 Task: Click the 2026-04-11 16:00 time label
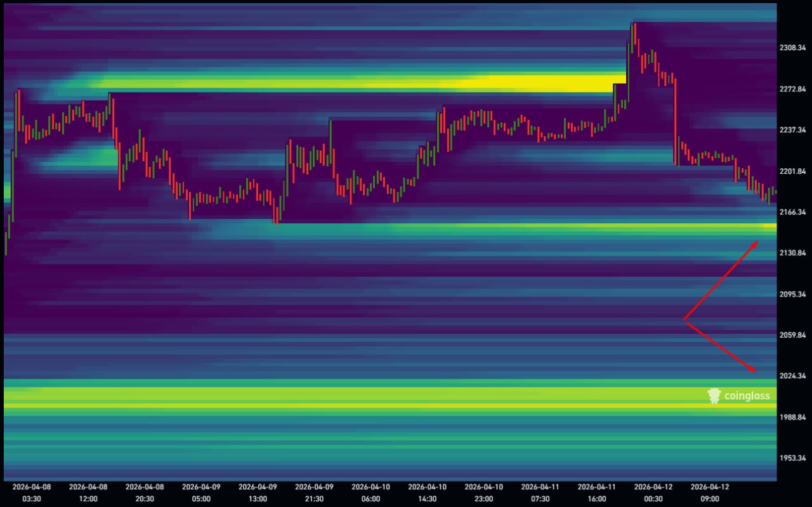coord(596,492)
